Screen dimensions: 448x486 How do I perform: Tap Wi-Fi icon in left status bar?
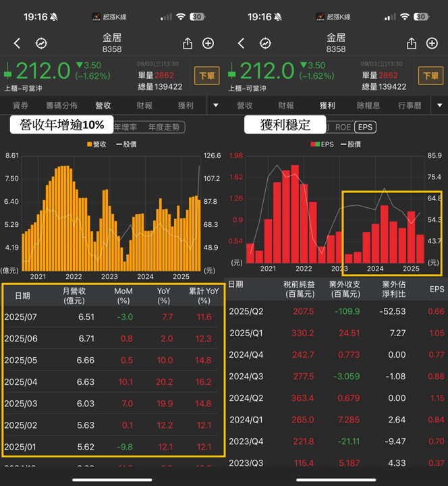click(x=181, y=17)
